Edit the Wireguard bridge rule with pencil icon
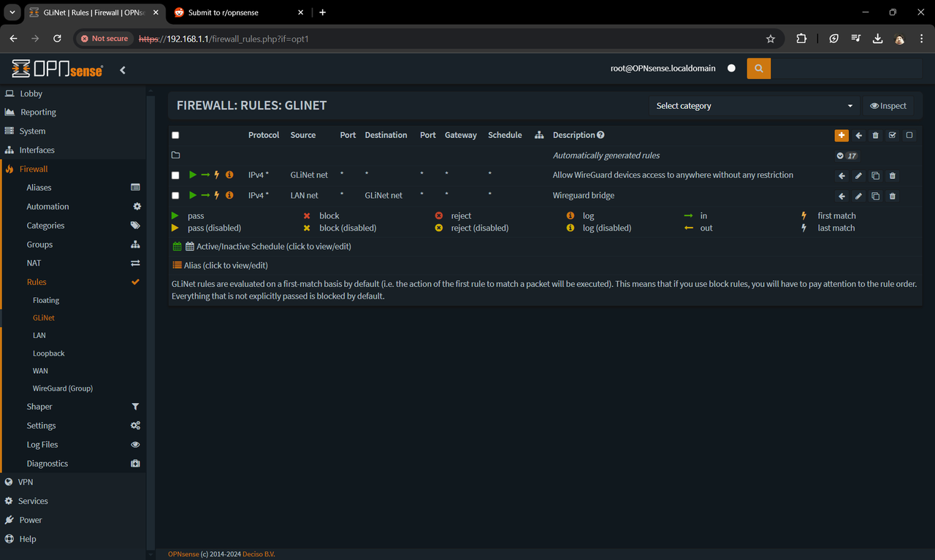The image size is (935, 560). pyautogui.click(x=858, y=196)
